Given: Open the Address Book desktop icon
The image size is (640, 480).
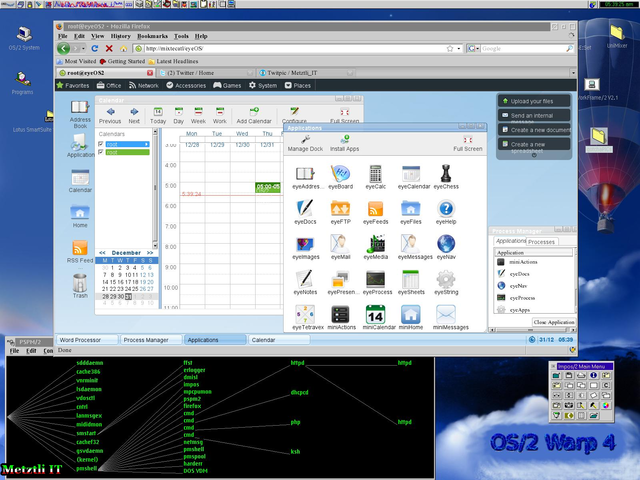Looking at the screenshot, I should pos(80,114).
